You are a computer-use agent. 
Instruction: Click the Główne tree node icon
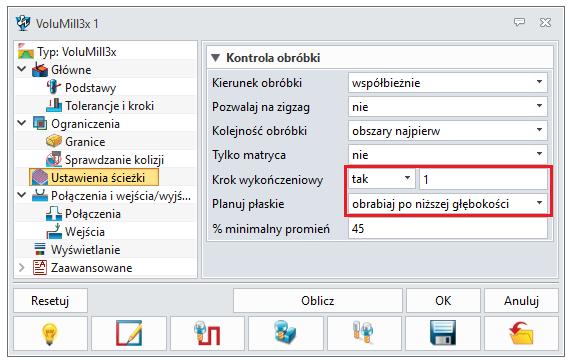(40, 70)
